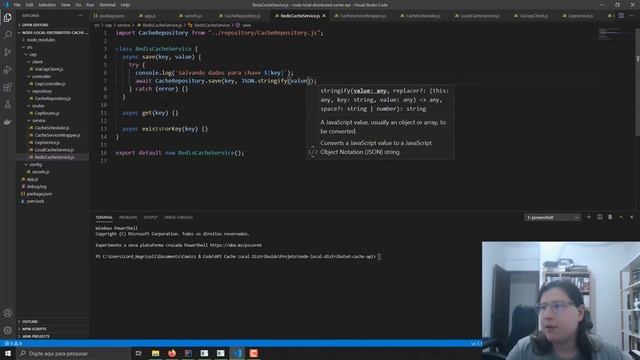Open the Manage gear icon
Image resolution: width=640 pixels, height=360 pixels.
(7, 330)
